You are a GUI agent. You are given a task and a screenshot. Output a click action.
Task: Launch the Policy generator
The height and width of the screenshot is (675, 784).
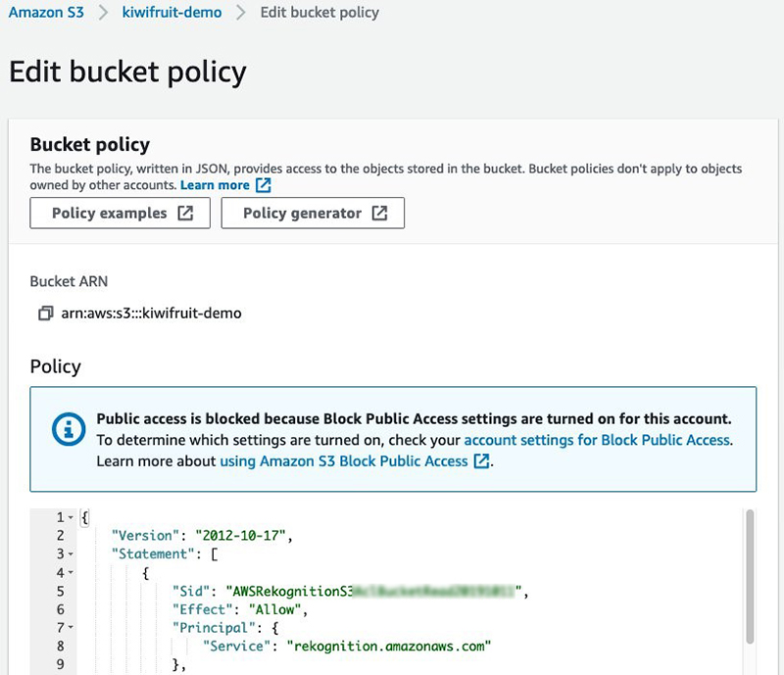tap(313, 213)
